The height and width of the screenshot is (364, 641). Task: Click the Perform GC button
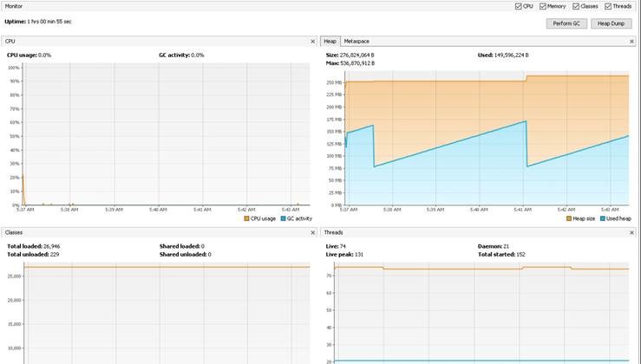click(566, 23)
